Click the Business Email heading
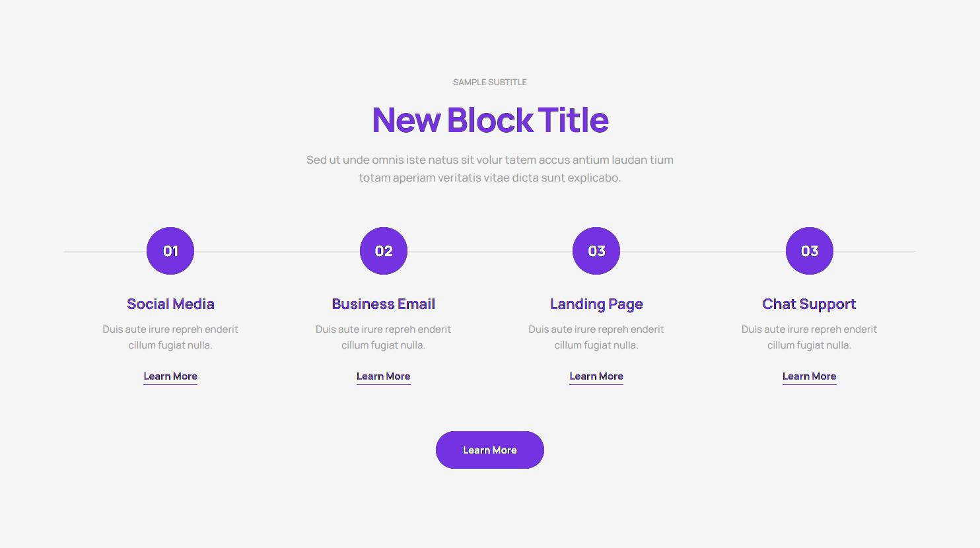Screen dimensions: 980x548 [384, 304]
